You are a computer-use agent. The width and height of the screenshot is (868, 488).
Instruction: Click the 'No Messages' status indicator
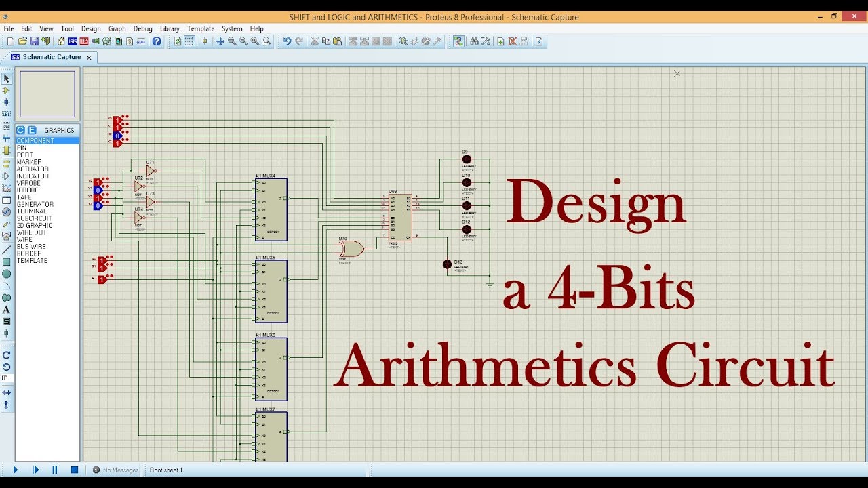116,470
